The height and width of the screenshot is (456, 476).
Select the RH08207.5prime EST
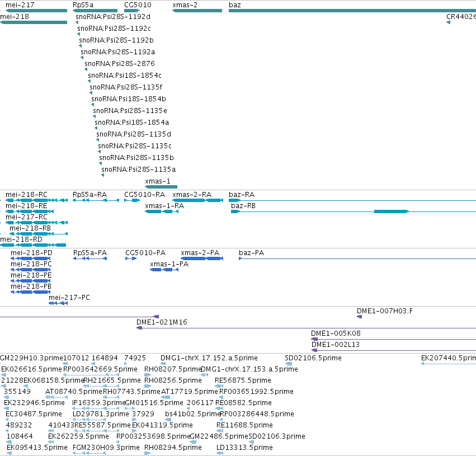click(x=148, y=375)
